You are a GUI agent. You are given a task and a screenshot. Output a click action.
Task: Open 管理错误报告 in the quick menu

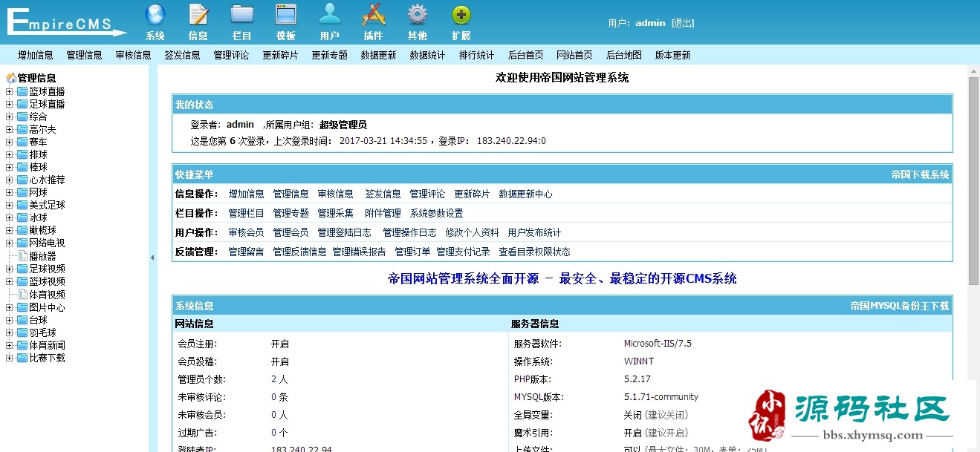click(x=360, y=252)
